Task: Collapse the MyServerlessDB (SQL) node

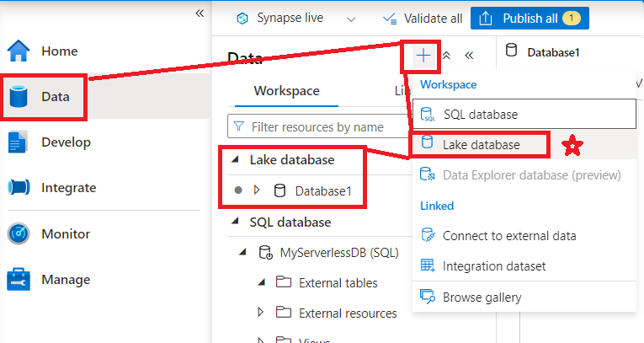Action: [x=242, y=251]
